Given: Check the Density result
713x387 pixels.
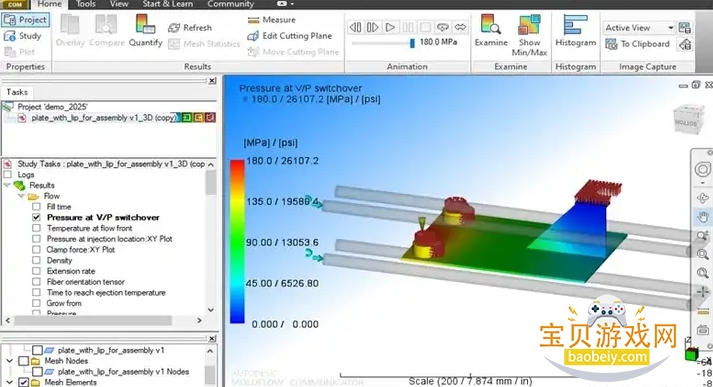Looking at the screenshot, I should pyautogui.click(x=36, y=261).
